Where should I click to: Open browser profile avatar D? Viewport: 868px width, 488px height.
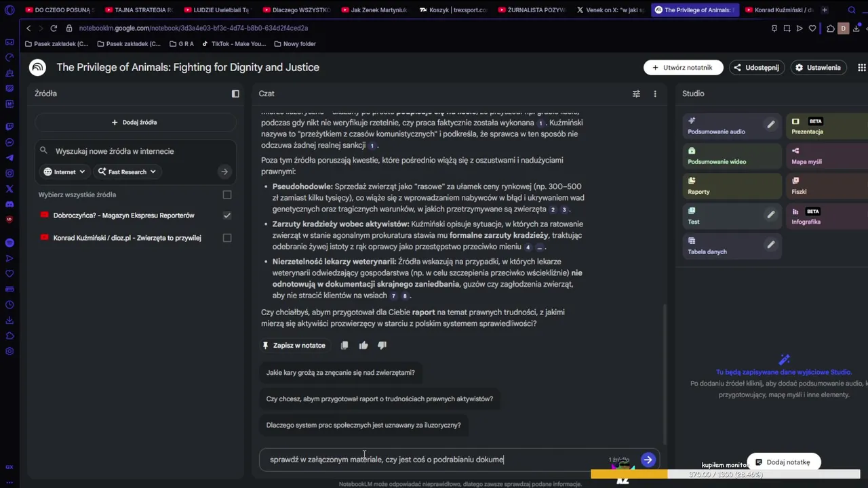[844, 28]
